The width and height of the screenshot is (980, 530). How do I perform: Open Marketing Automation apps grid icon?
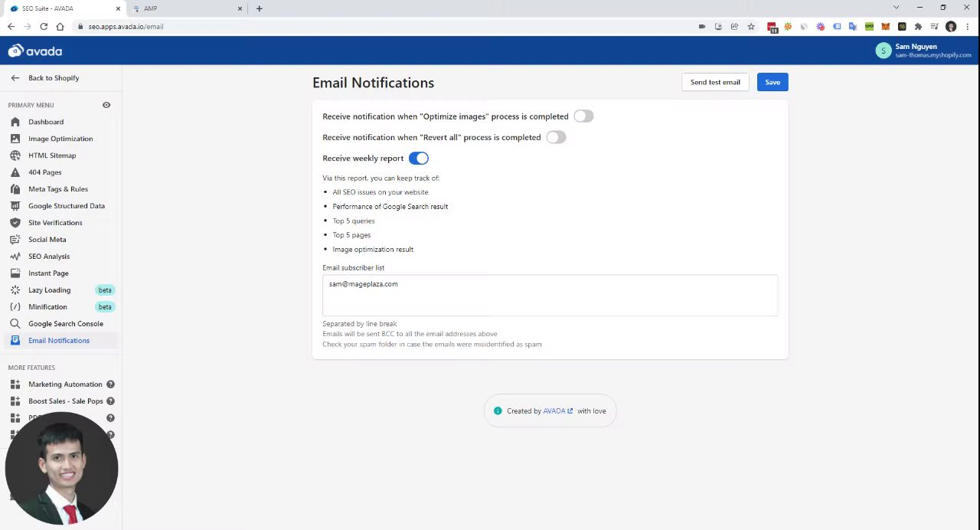tap(15, 384)
